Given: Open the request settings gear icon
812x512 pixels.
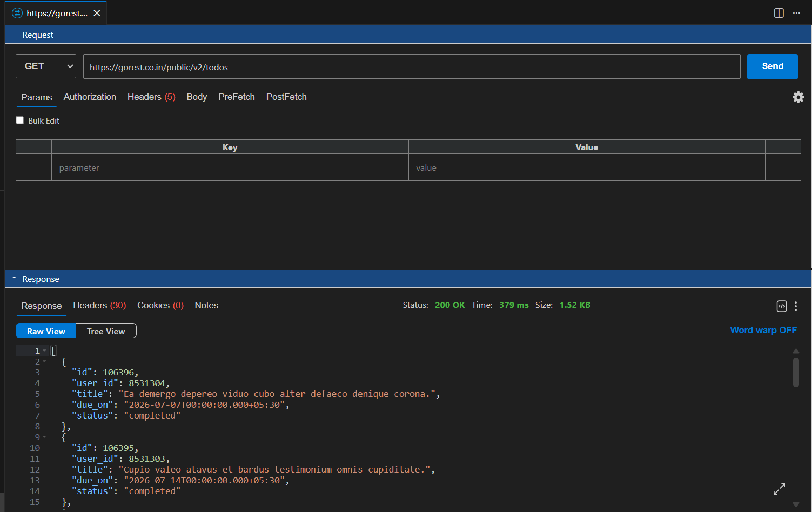Looking at the screenshot, I should (x=798, y=97).
